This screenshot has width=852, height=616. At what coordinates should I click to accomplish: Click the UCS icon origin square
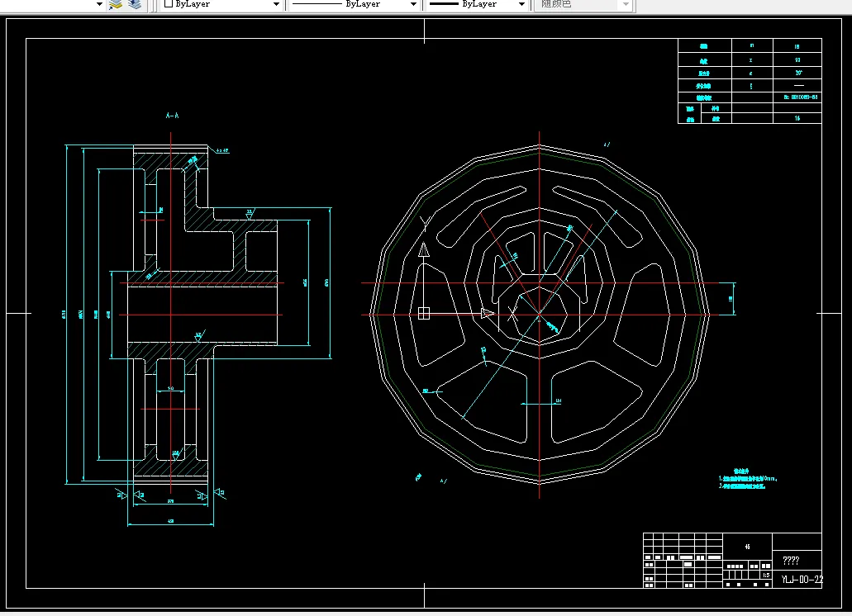[x=424, y=313]
